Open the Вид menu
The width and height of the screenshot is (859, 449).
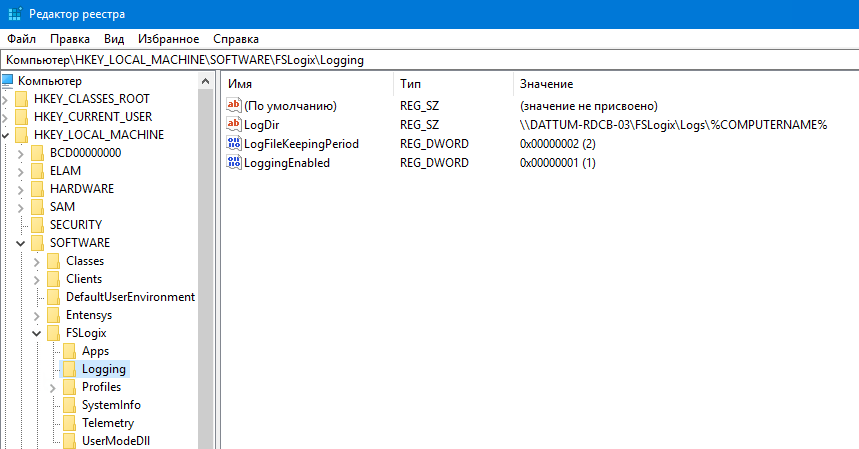pyautogui.click(x=114, y=39)
